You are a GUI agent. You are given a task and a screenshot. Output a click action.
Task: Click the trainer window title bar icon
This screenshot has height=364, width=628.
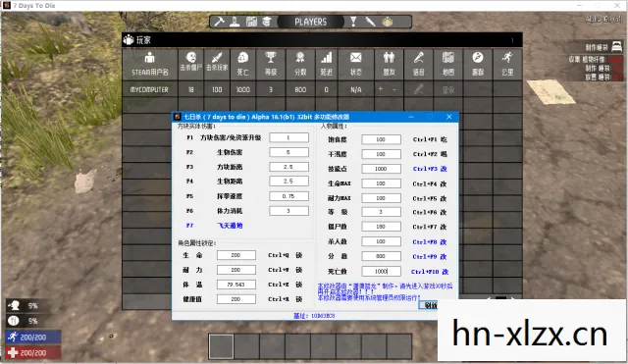click(x=177, y=117)
